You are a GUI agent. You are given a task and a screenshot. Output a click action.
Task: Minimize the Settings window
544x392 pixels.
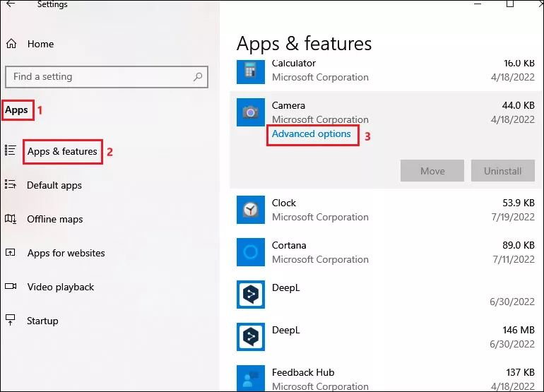click(x=478, y=4)
